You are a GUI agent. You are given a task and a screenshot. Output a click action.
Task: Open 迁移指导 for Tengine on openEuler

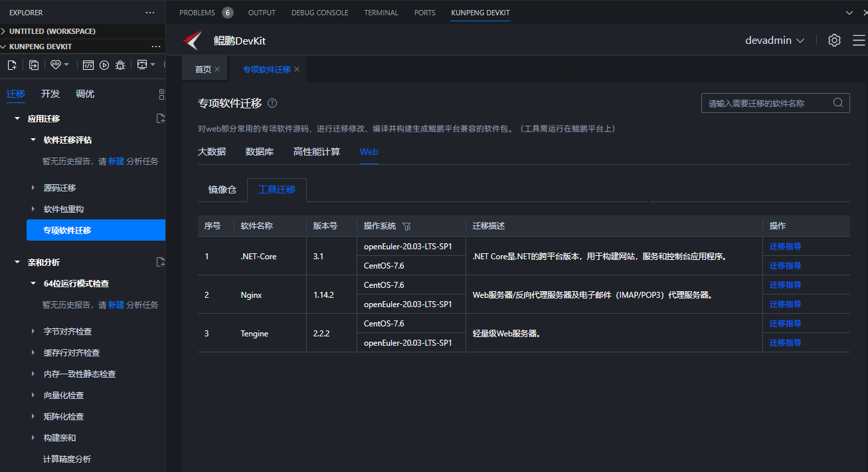coord(786,342)
